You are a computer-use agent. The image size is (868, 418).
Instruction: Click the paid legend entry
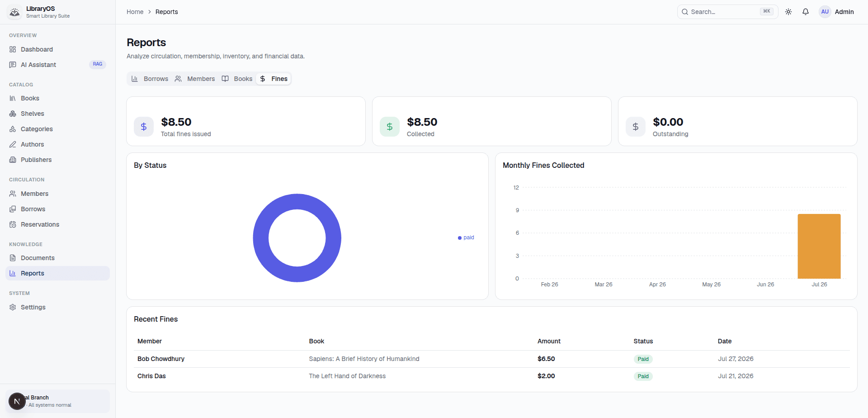click(x=466, y=237)
